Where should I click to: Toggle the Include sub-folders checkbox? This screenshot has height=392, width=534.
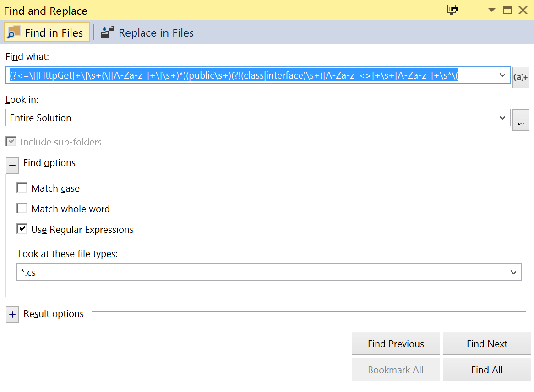(x=11, y=141)
